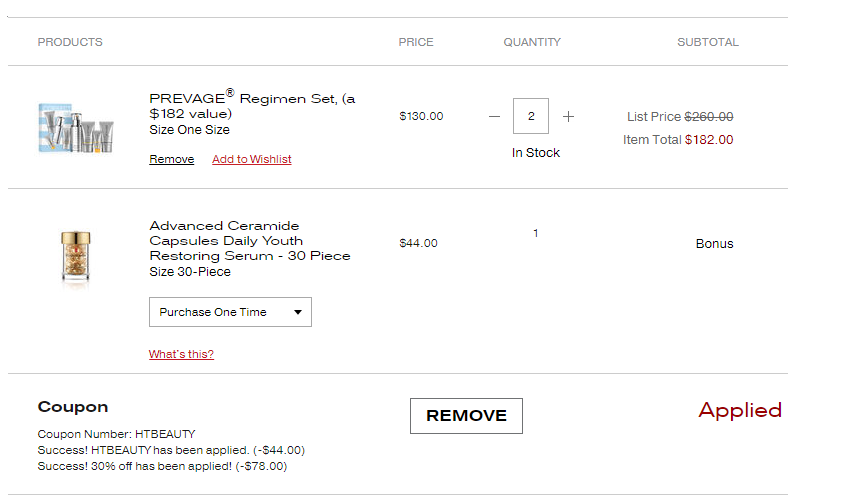Open the PREVAGE Regimen Set product image
Viewport: 848px width, 504px height.
tap(76, 128)
